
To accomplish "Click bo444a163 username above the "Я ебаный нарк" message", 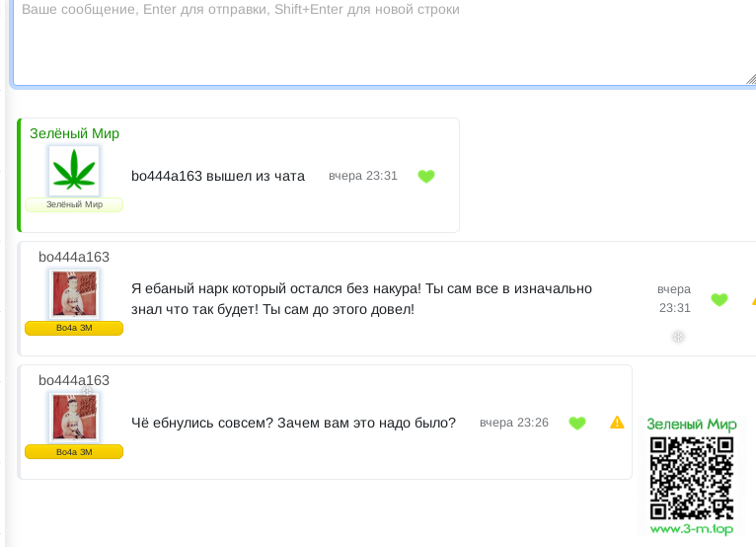I will (x=74, y=257).
